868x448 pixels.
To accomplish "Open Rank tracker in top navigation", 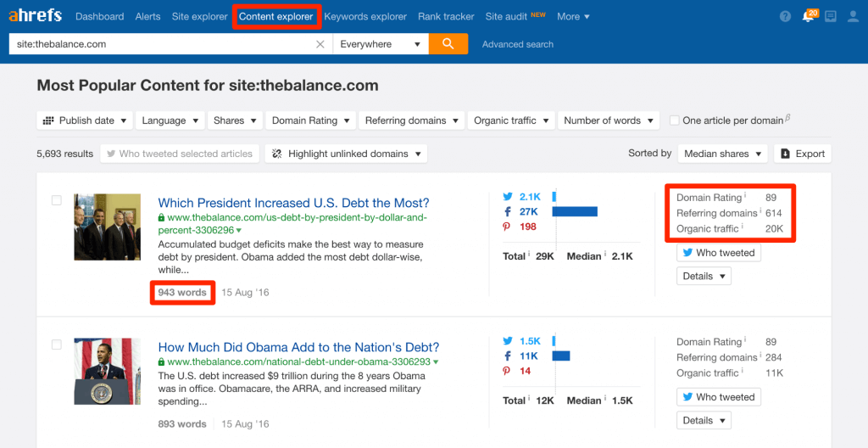I will pyautogui.click(x=446, y=17).
